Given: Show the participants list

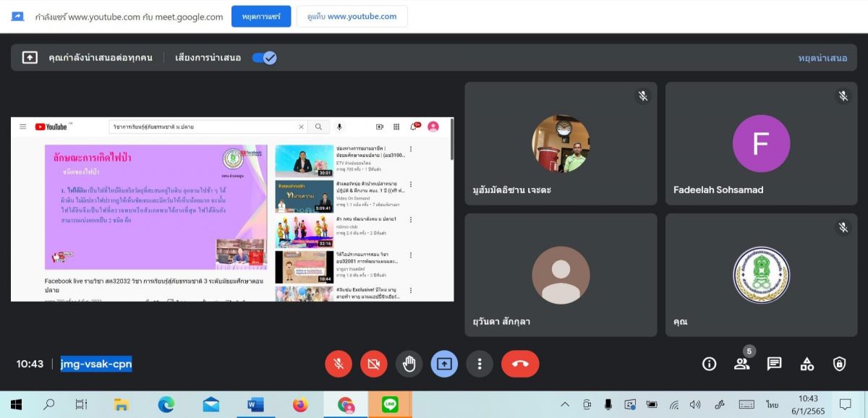Looking at the screenshot, I should coord(741,364).
